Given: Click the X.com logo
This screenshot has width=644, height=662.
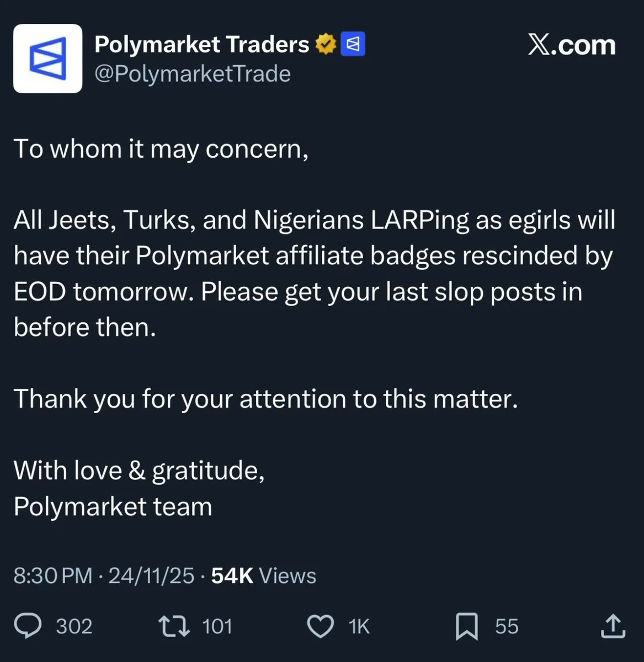Looking at the screenshot, I should pos(571,45).
